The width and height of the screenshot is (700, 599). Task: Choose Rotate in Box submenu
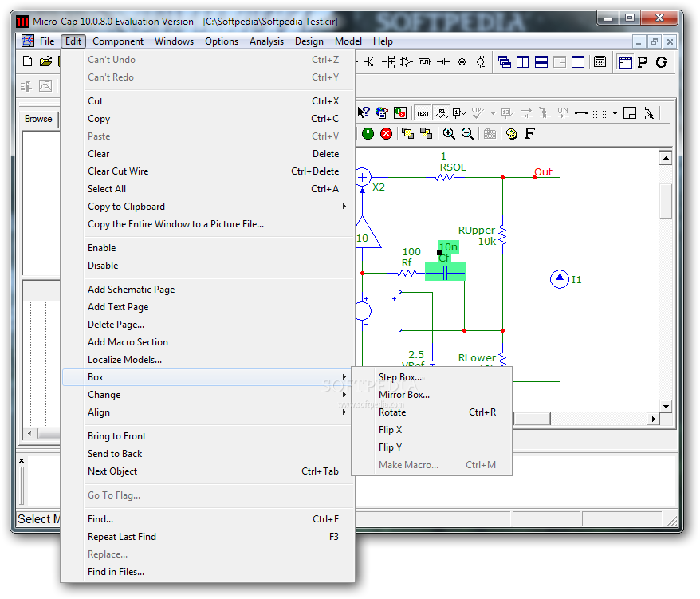[x=431, y=412]
